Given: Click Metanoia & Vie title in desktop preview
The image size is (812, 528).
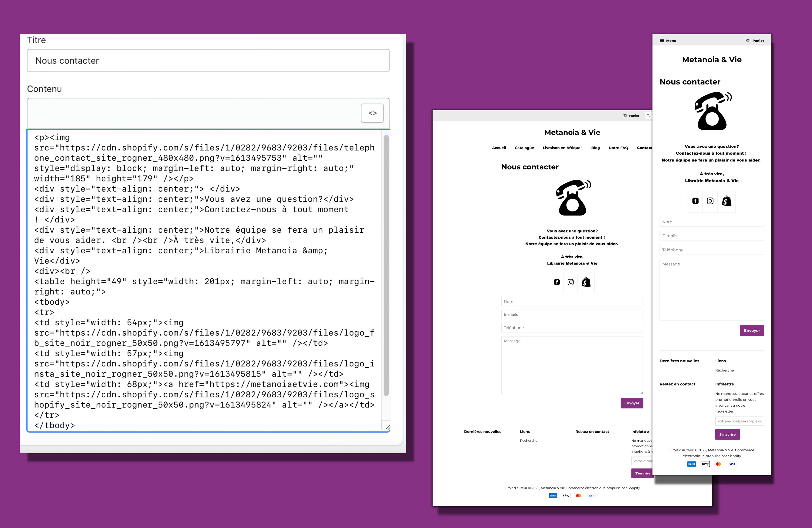Looking at the screenshot, I should click(572, 132).
